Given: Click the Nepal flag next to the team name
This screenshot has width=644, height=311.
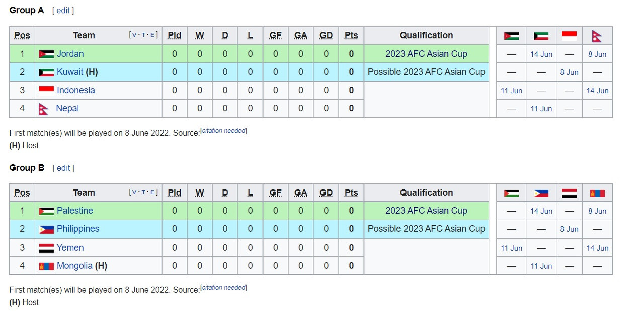Looking at the screenshot, I should tap(44, 109).
